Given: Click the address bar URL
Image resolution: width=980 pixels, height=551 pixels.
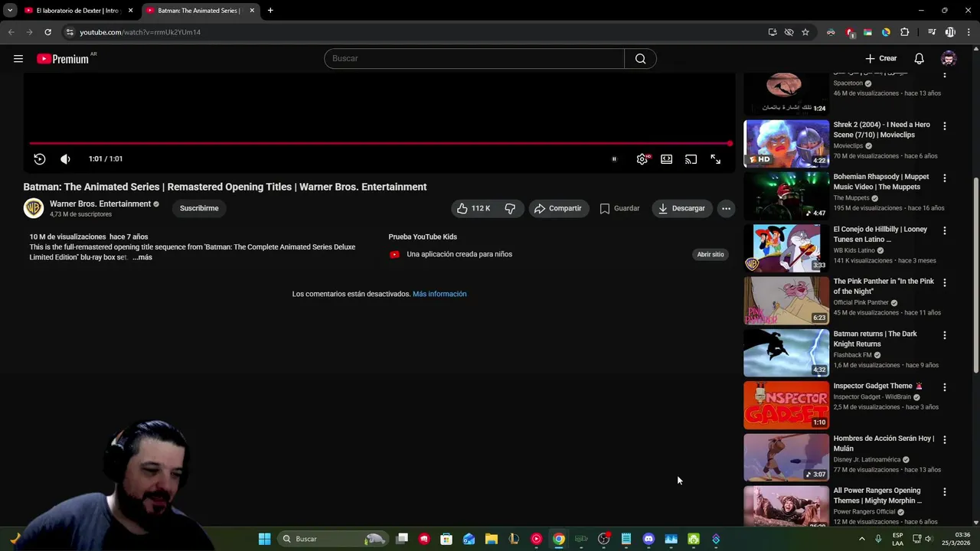Looking at the screenshot, I should coord(140,32).
